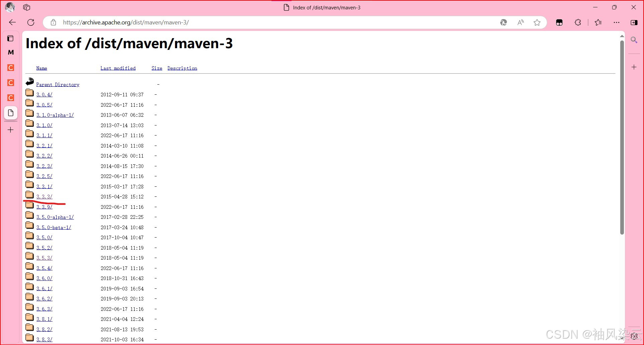Open the sidebar Search magnifier icon

(x=634, y=40)
